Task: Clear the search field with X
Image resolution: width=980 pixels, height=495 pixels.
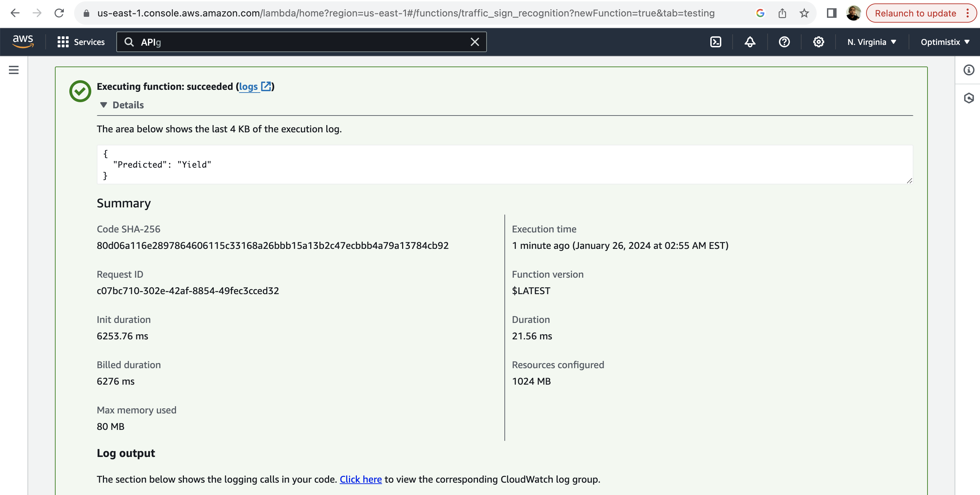Action: pyautogui.click(x=475, y=42)
